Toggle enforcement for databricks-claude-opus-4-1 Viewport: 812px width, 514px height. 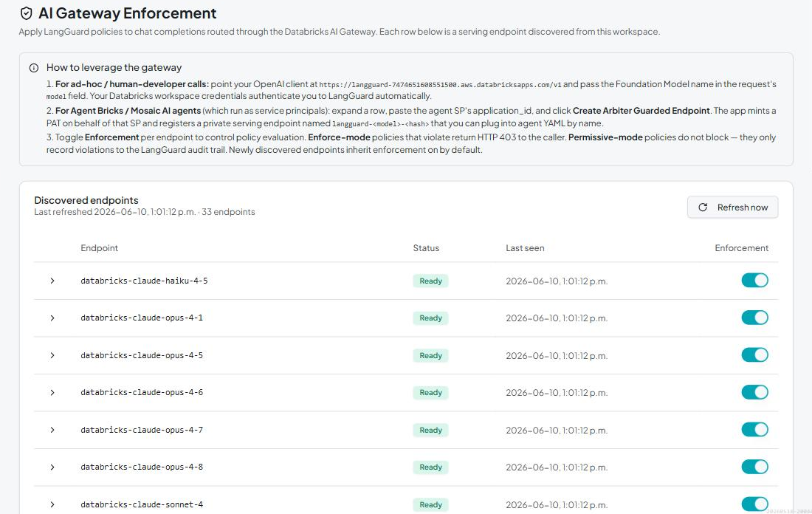tap(754, 318)
